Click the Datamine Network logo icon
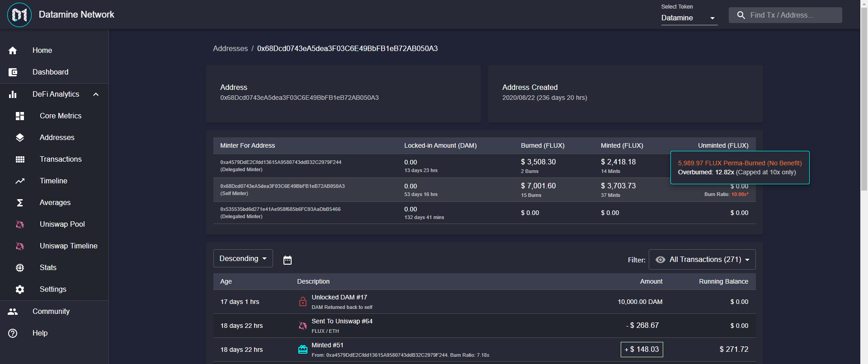The width and height of the screenshot is (868, 364). click(x=19, y=15)
